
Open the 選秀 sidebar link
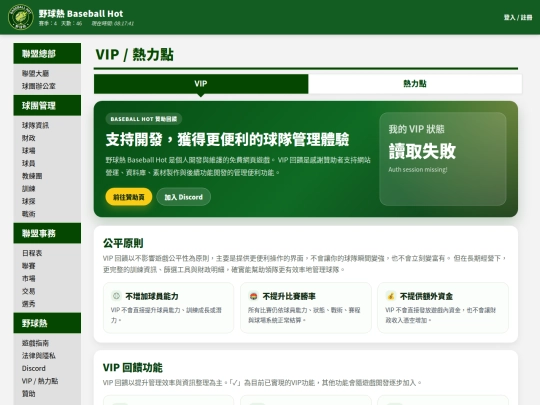tap(29, 304)
